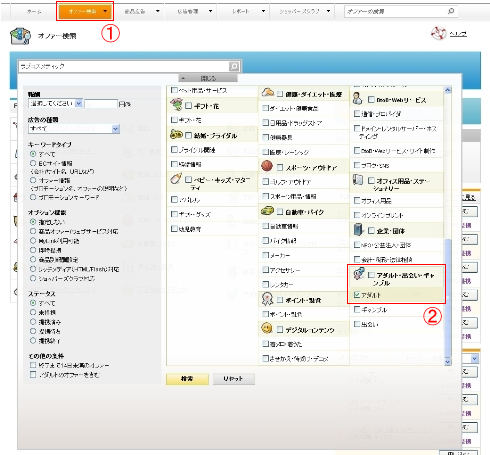Check the ギャンブル checkbox
Image resolution: width=490 pixels, height=455 pixels.
tap(356, 309)
